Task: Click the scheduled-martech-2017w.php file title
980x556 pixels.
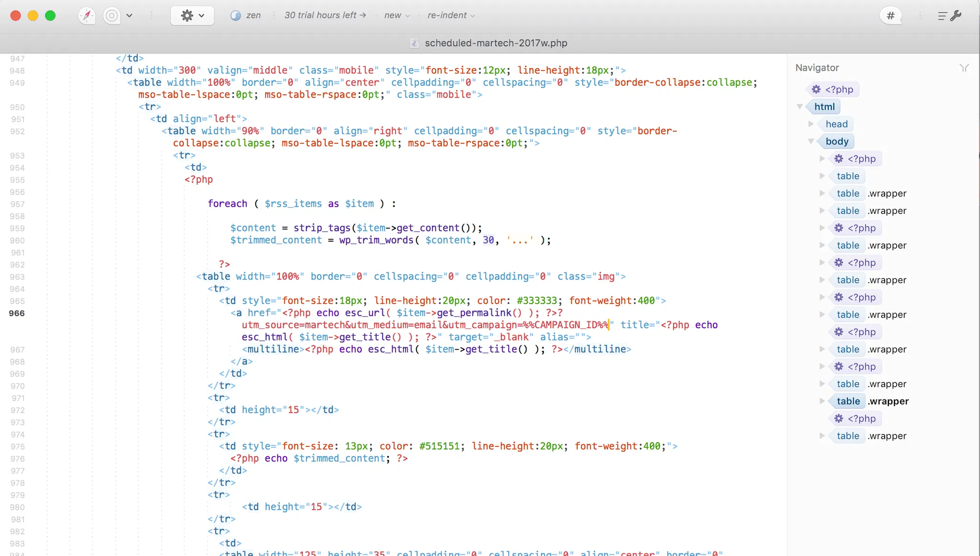Action: (x=496, y=43)
